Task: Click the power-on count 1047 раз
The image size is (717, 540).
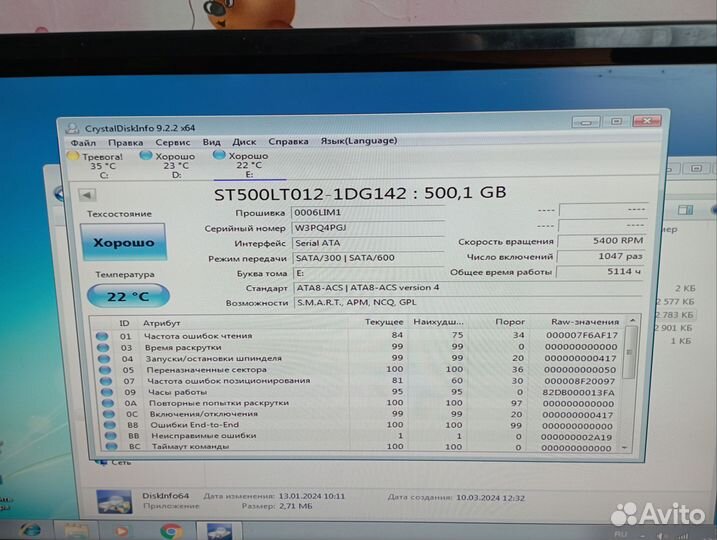Action: tap(601, 256)
